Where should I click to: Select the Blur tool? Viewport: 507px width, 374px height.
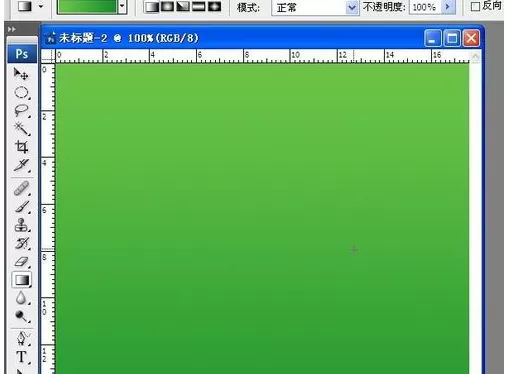pyautogui.click(x=21, y=298)
